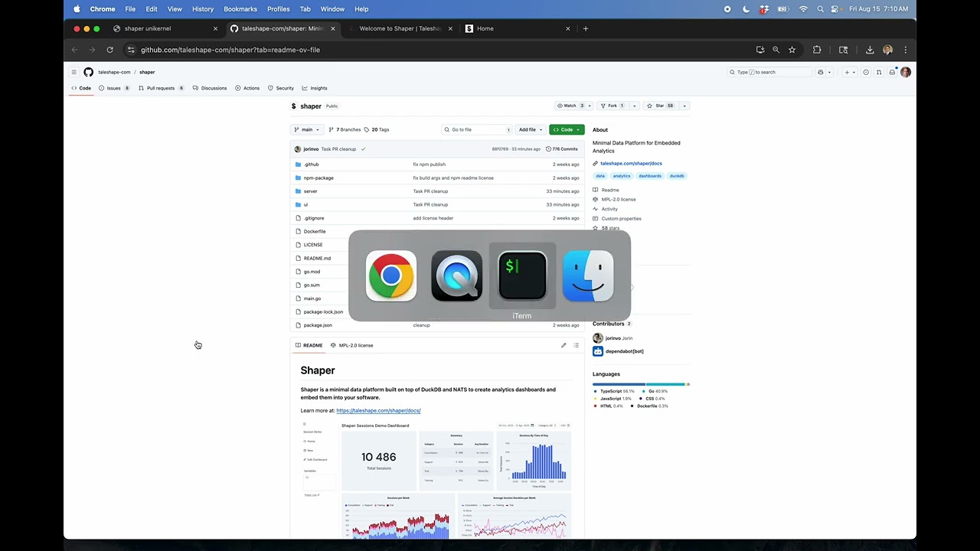Open README outline list icon
Viewport: 980px width, 551px height.
[x=577, y=345]
